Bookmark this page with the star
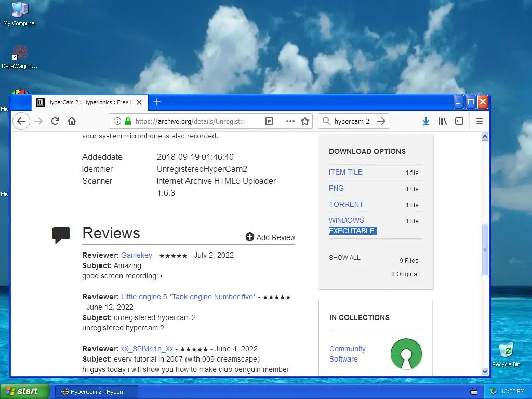Screen dimensions: 532x399 point(305,121)
